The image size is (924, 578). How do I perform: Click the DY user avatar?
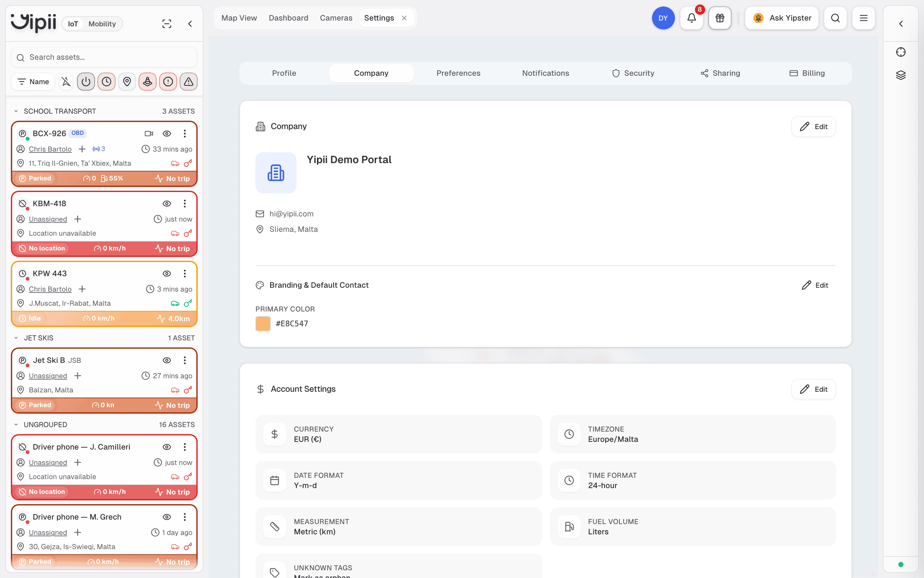pyautogui.click(x=663, y=18)
